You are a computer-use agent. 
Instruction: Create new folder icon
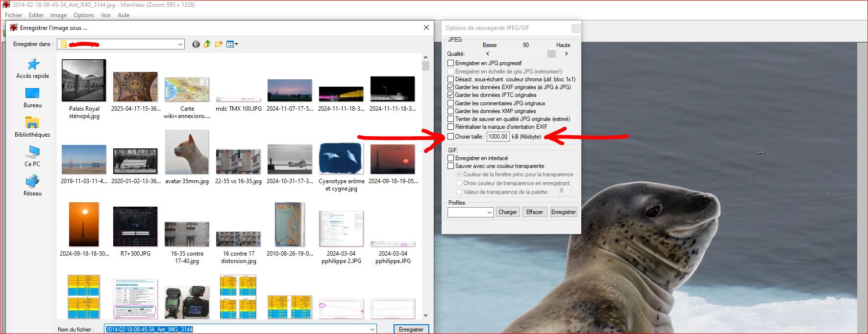pyautogui.click(x=219, y=44)
